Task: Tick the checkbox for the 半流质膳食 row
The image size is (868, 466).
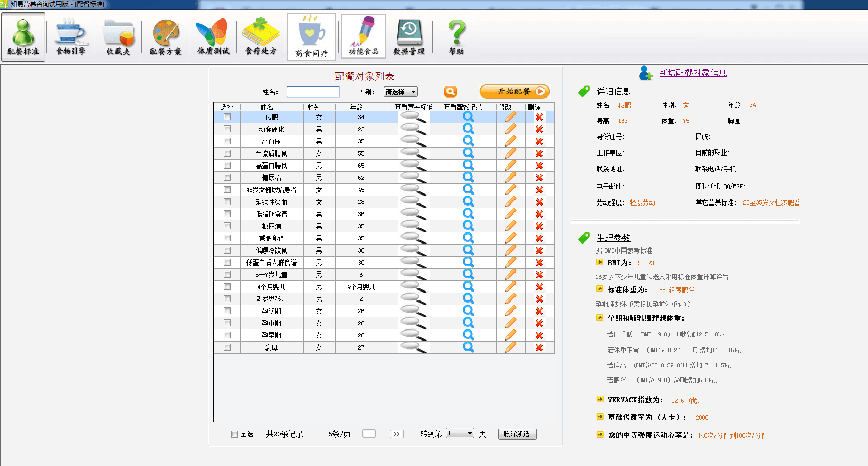Action: point(227,153)
